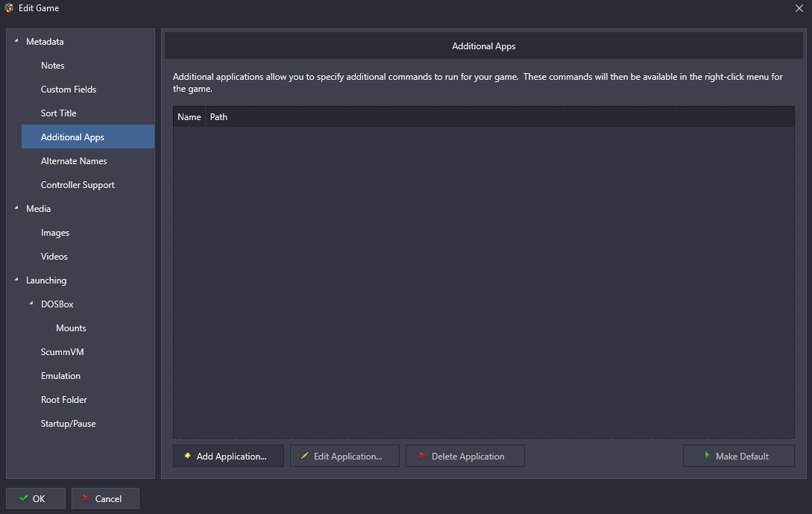Go to Sort Title settings
The width and height of the screenshot is (812, 514).
click(x=58, y=113)
